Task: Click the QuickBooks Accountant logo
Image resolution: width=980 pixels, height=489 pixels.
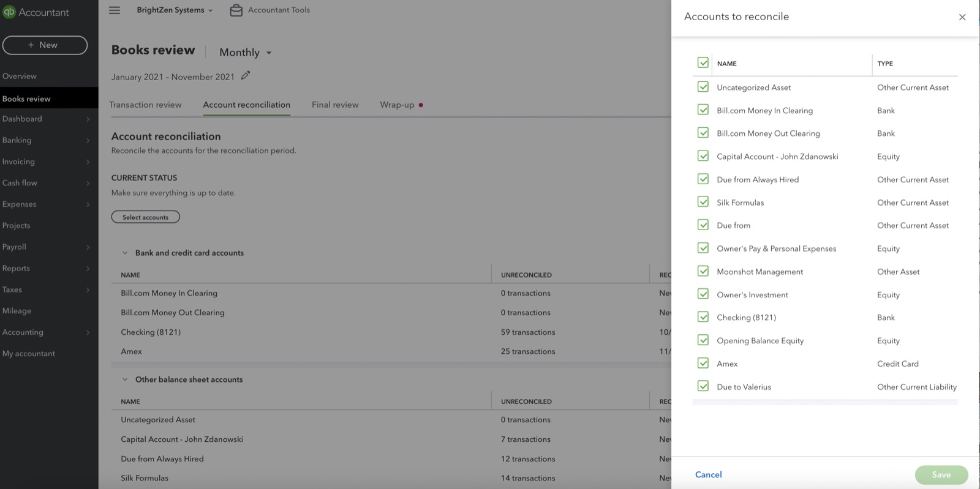Action: pyautogui.click(x=35, y=12)
